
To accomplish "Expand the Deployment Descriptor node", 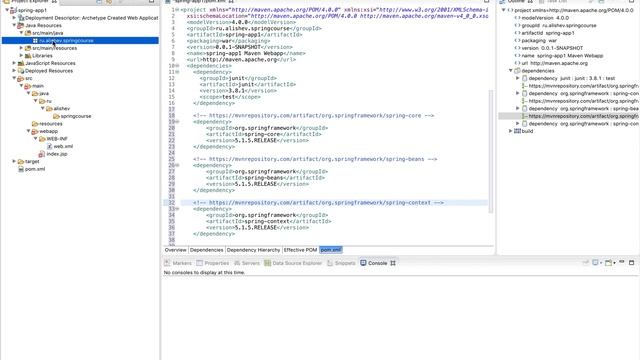I will pyautogui.click(x=14, y=18).
